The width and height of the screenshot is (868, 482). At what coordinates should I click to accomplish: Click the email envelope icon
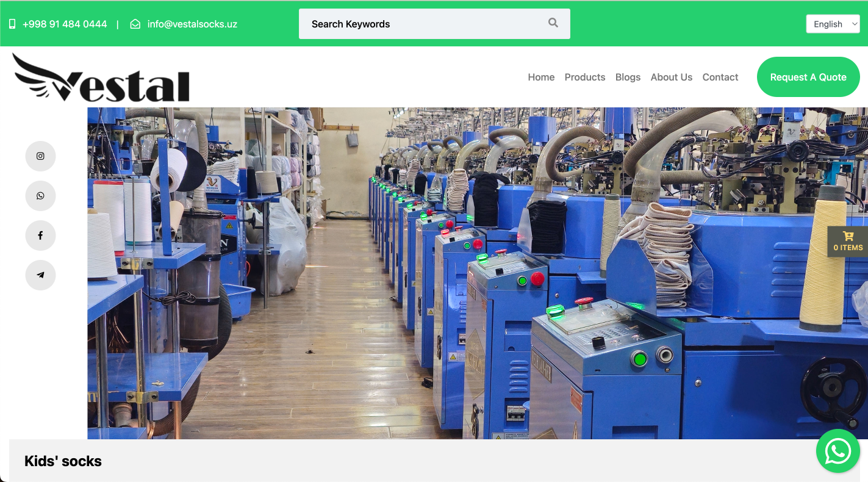tap(135, 24)
